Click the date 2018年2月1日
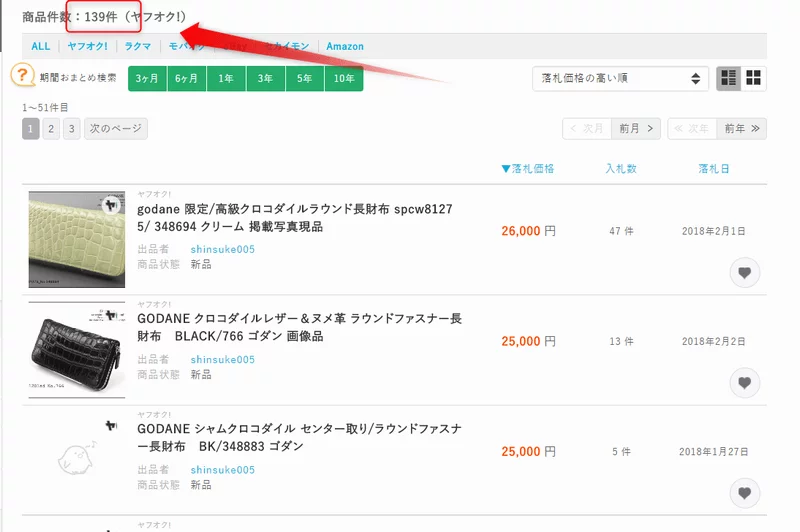This screenshot has width=800, height=532. click(x=714, y=231)
